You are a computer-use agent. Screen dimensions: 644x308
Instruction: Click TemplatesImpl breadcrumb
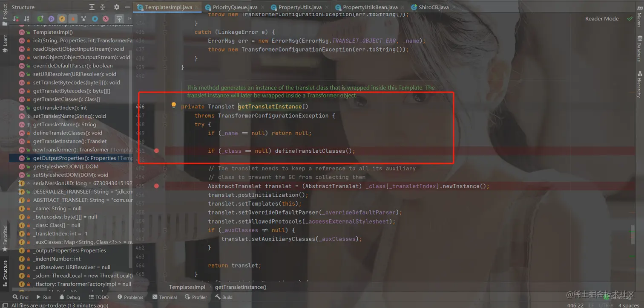pos(187,287)
